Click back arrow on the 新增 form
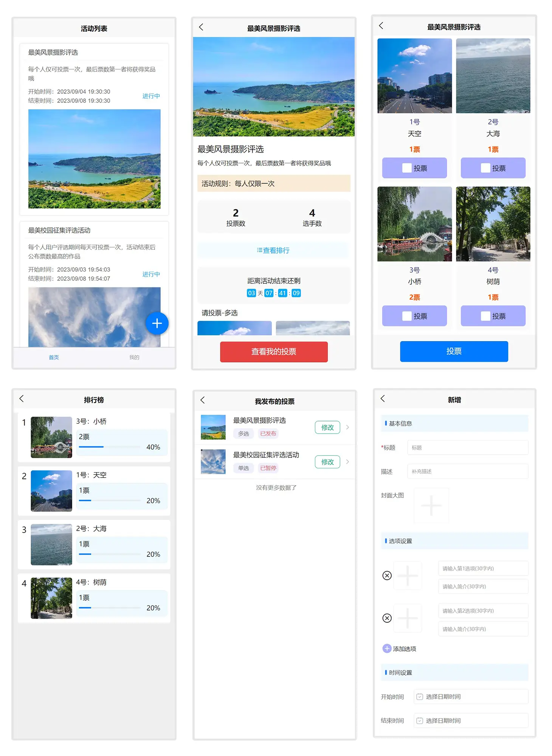Viewport: 552px width, 756px height. (x=383, y=399)
